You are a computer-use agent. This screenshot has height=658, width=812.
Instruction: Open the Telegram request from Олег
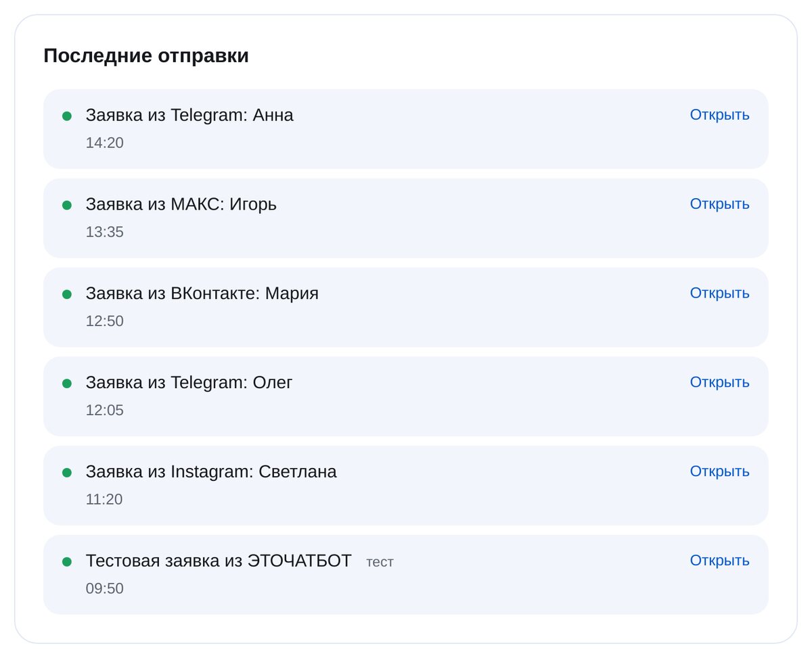point(719,383)
